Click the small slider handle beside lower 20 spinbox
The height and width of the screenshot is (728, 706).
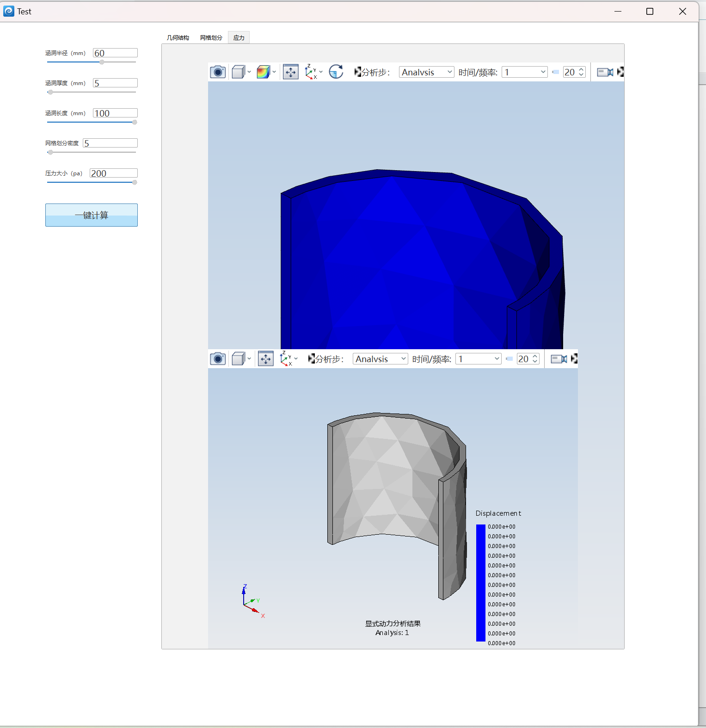point(509,359)
